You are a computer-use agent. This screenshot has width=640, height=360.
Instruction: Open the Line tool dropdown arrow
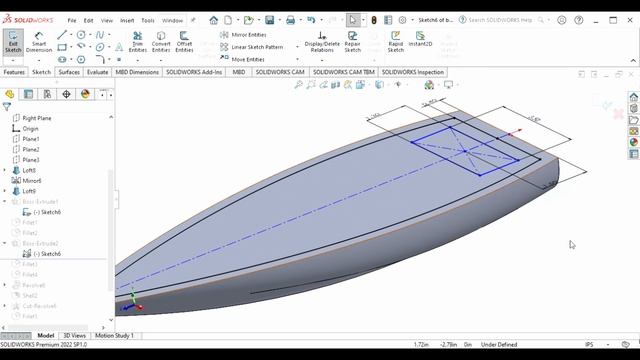point(71,35)
